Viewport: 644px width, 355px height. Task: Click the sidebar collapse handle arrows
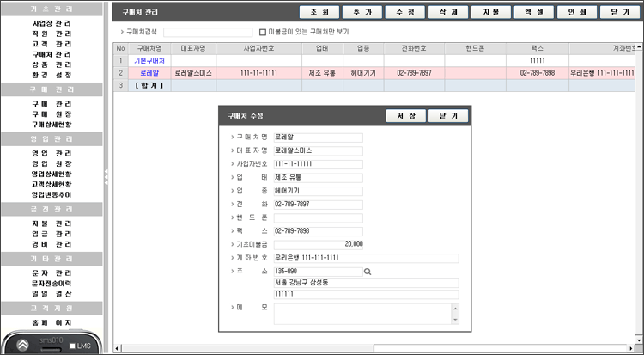106,176
